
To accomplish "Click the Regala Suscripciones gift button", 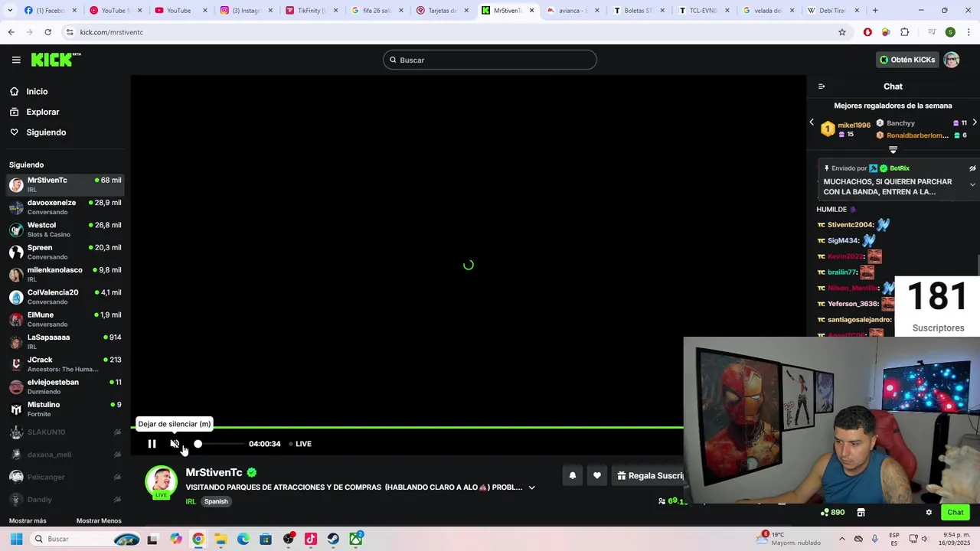I will (x=649, y=475).
